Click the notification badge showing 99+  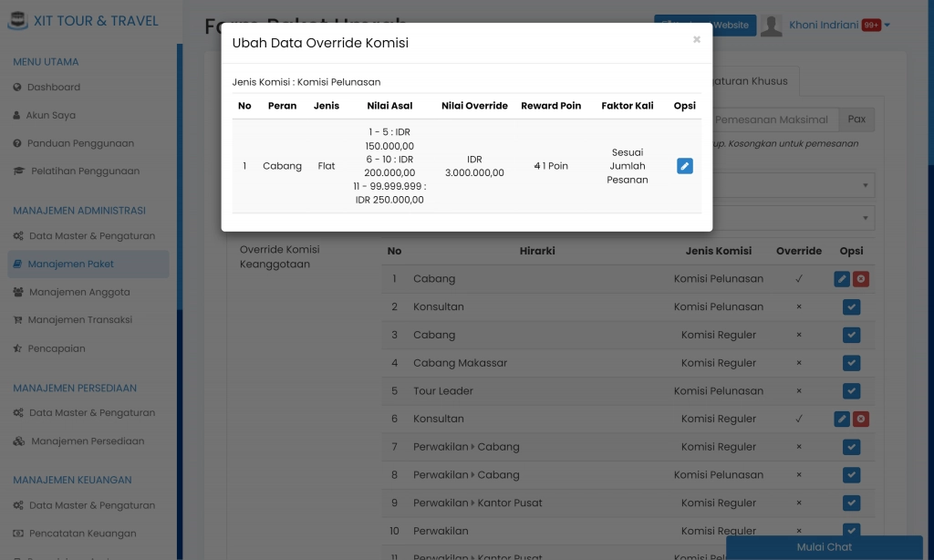(871, 26)
